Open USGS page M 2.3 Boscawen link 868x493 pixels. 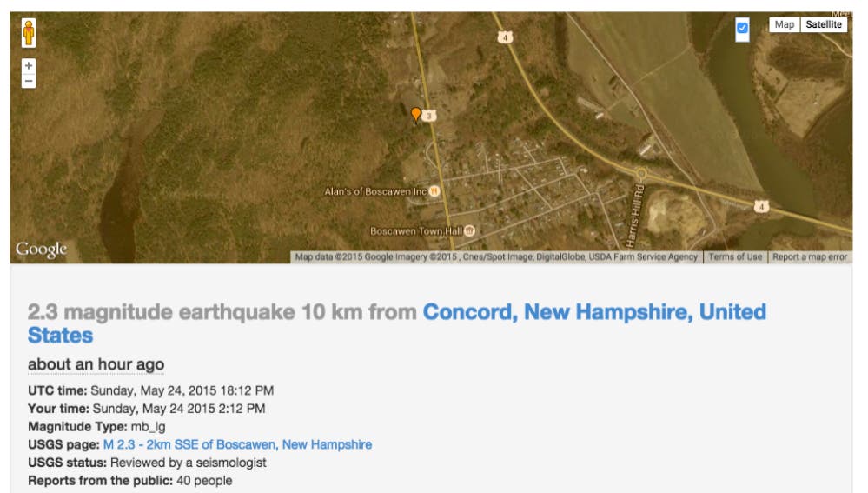[x=237, y=444]
